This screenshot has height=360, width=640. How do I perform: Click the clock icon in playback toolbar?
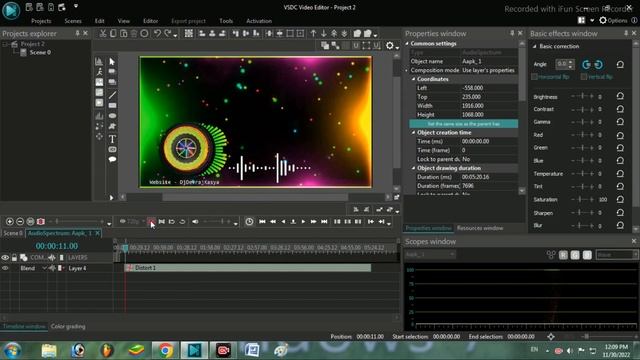(249, 222)
